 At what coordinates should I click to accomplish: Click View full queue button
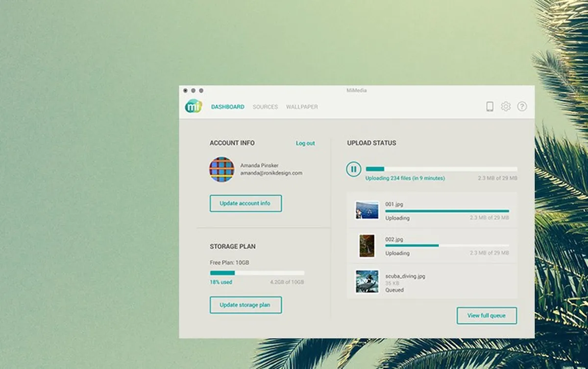[x=487, y=316]
